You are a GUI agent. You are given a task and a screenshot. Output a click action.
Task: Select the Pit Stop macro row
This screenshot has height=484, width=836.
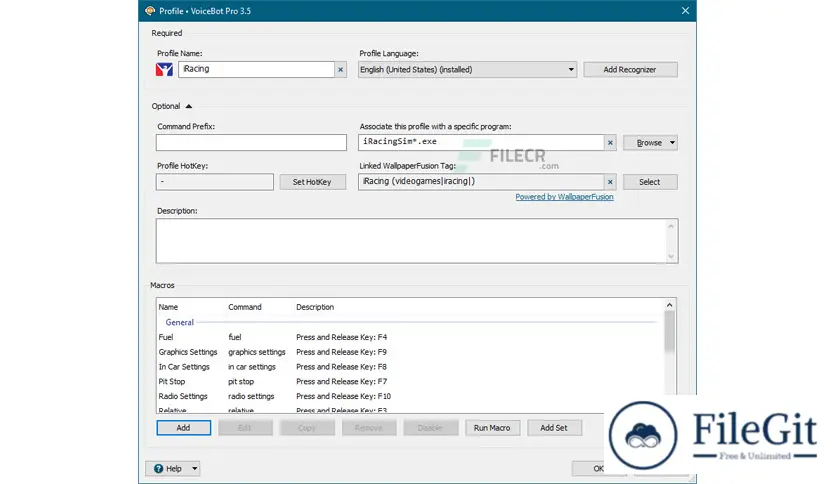[x=411, y=382]
